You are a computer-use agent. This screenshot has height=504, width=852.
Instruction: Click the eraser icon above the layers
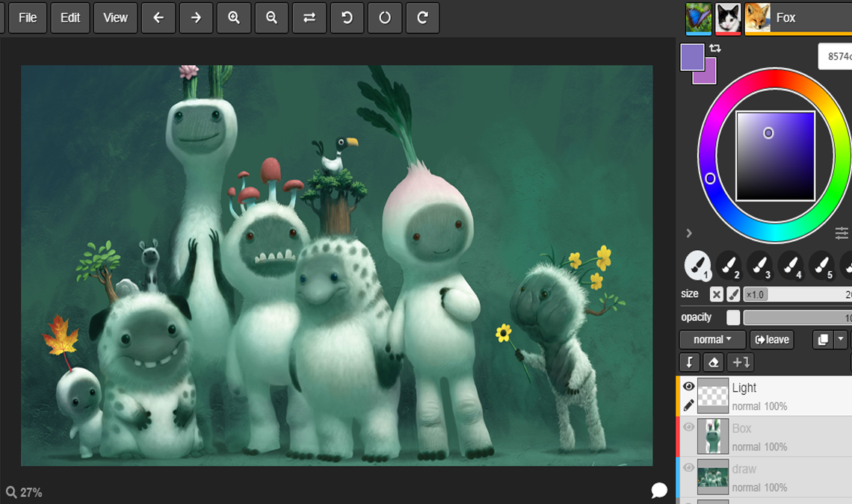tap(714, 362)
